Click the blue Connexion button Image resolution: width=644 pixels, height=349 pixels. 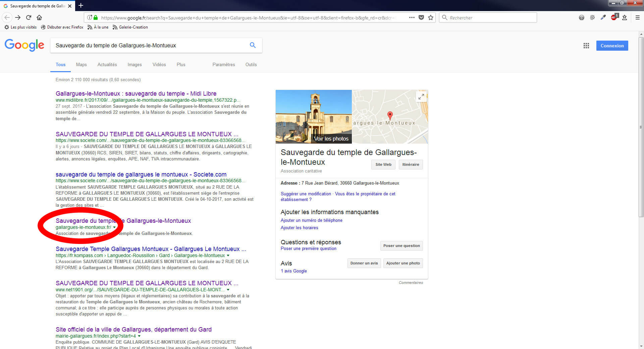click(612, 46)
